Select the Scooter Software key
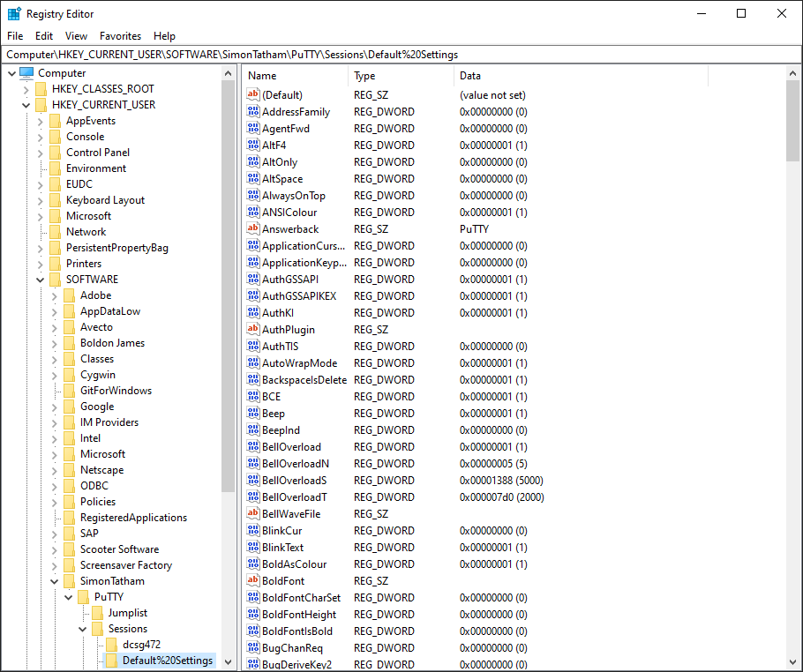The height and width of the screenshot is (672, 803). [x=119, y=549]
